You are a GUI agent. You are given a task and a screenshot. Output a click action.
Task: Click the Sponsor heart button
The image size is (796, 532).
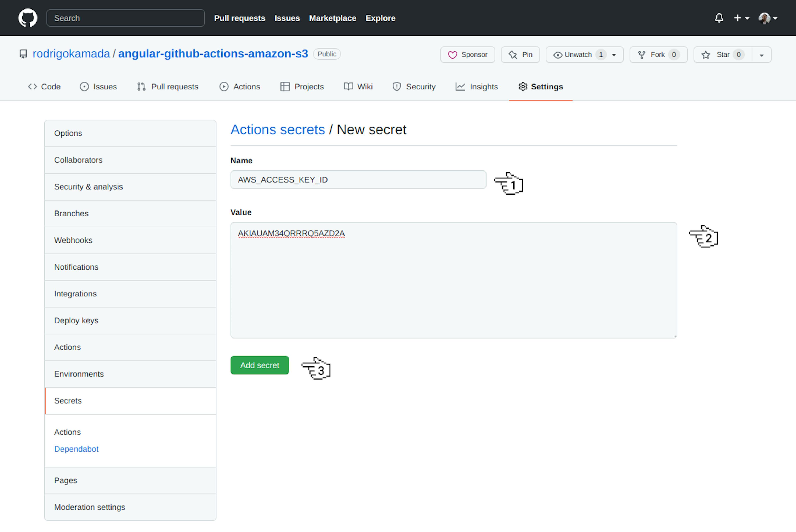468,55
